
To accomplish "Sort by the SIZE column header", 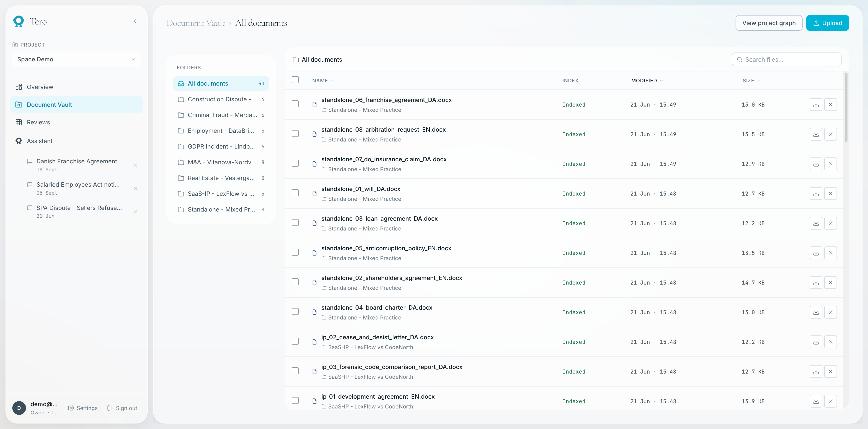I will 751,81.
